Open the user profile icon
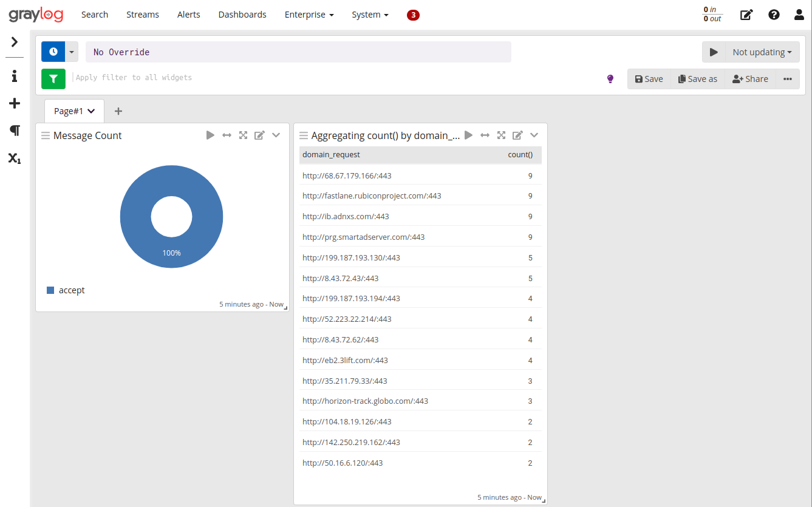The width and height of the screenshot is (812, 507). coord(799,15)
